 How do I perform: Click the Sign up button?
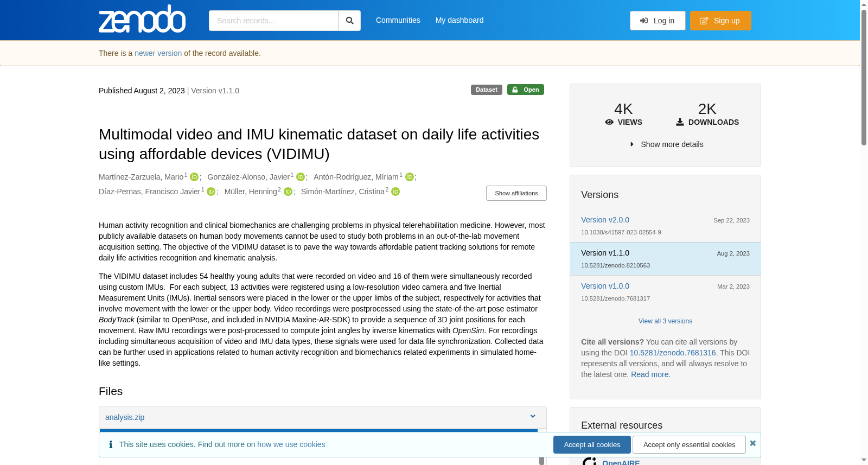click(720, 21)
